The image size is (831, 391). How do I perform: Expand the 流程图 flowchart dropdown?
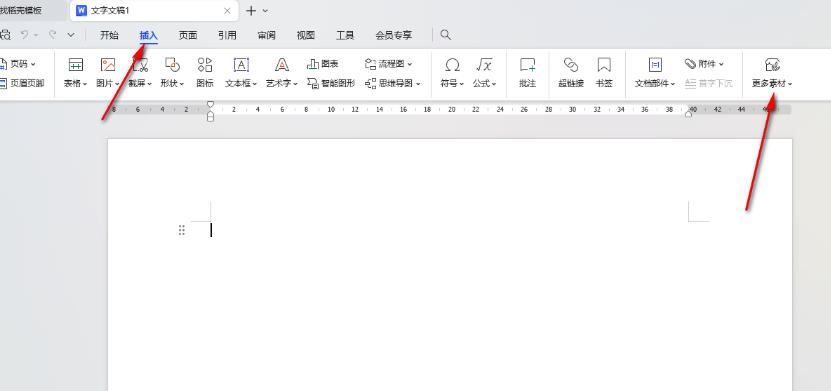[409, 64]
